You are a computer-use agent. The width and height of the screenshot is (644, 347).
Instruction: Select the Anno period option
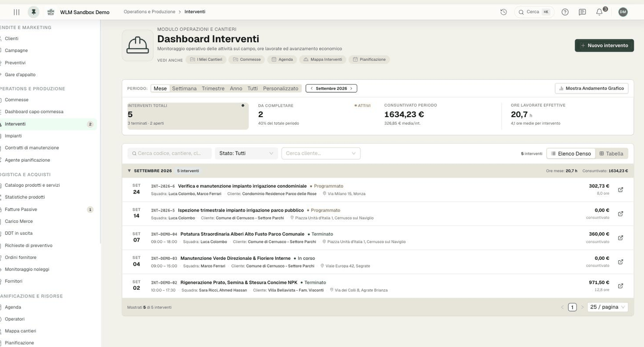click(236, 88)
